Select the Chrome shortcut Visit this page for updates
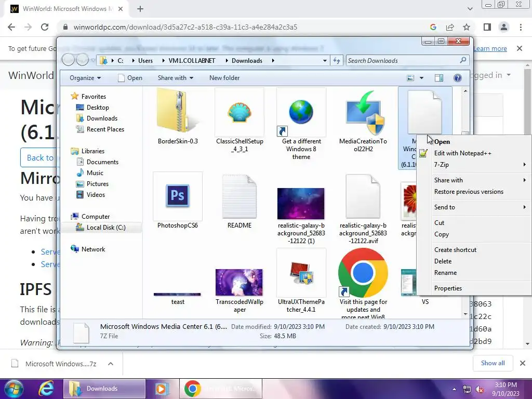The height and width of the screenshot is (399, 532). (363, 273)
